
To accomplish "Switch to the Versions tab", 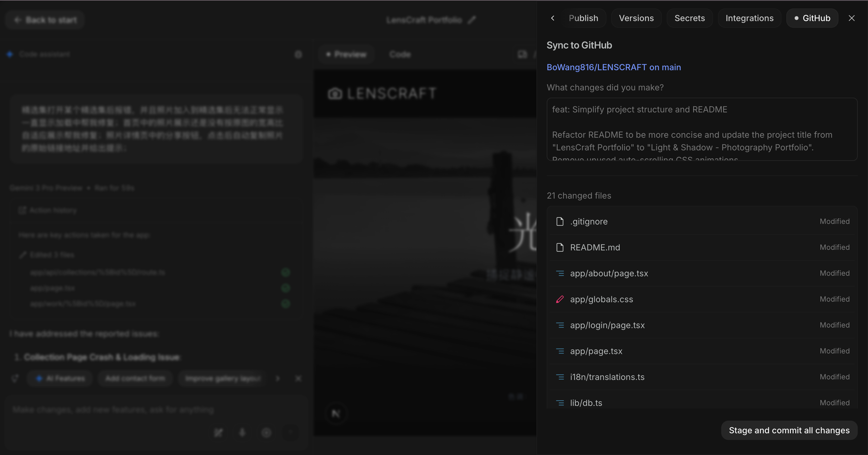I will [636, 18].
